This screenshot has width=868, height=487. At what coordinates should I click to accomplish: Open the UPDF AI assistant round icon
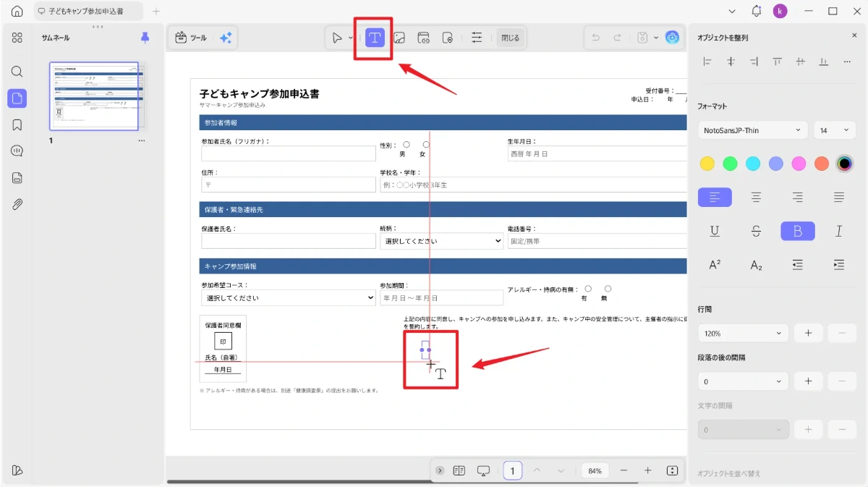[672, 38]
